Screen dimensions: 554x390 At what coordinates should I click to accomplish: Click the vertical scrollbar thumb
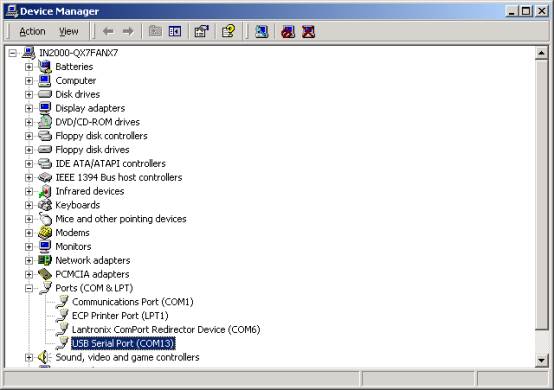pos(541,195)
